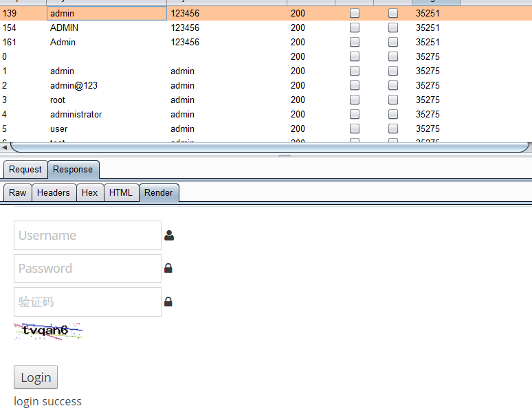Select the Admin username cell in row 161

(x=107, y=42)
